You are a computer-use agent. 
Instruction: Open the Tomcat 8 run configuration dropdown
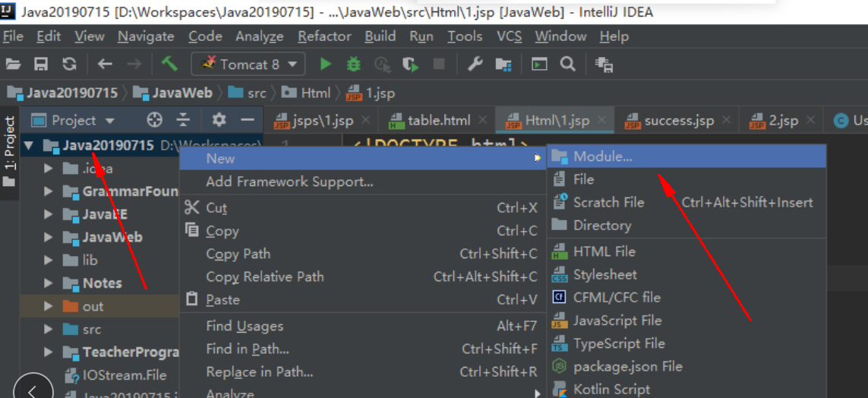point(248,65)
